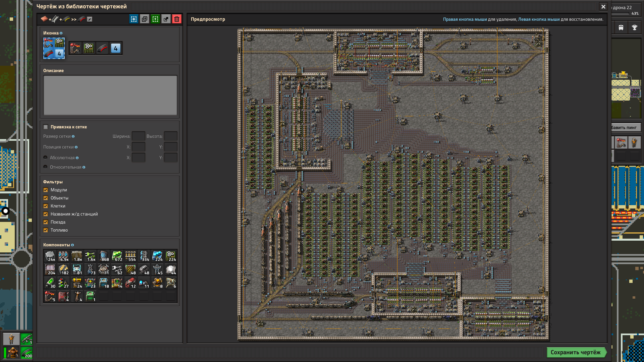Click info icon next to Позиция сетки
The width and height of the screenshot is (644, 362).
pyautogui.click(x=76, y=147)
